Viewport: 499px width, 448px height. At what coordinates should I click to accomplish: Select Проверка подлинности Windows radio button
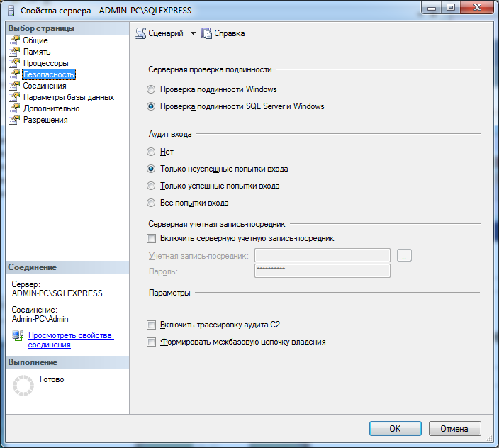[151, 89]
